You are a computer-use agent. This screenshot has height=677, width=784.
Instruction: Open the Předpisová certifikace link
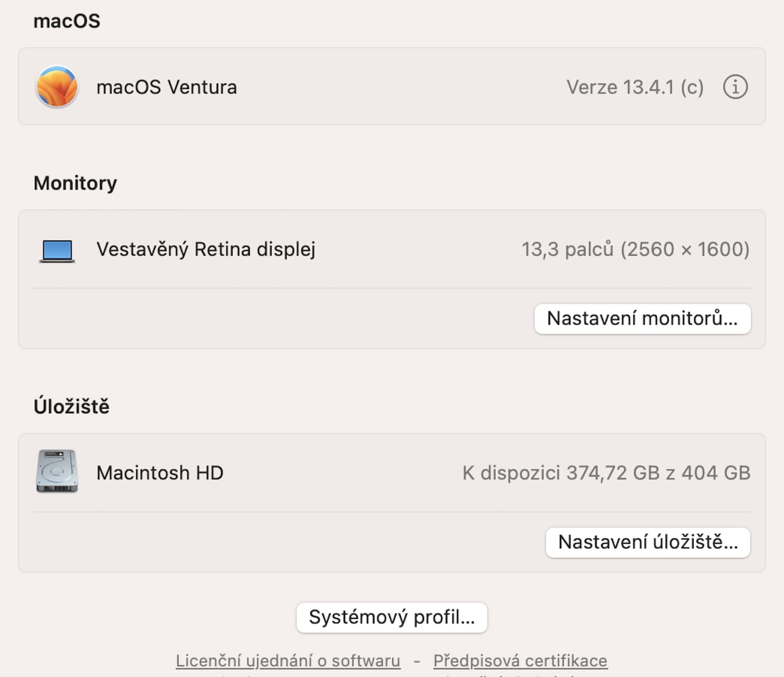point(520,661)
